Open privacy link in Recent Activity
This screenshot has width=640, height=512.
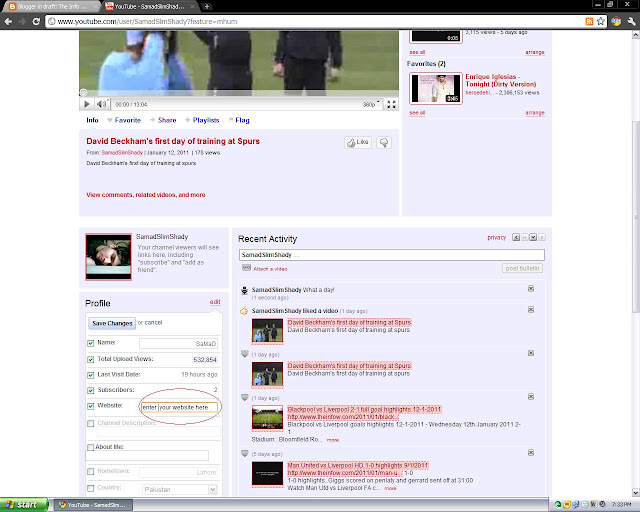pos(496,237)
